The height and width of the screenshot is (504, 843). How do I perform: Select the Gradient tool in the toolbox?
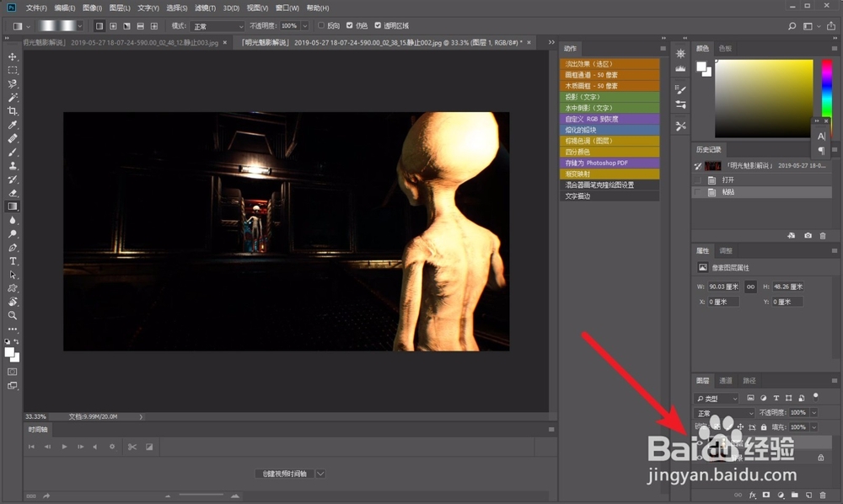[13, 206]
